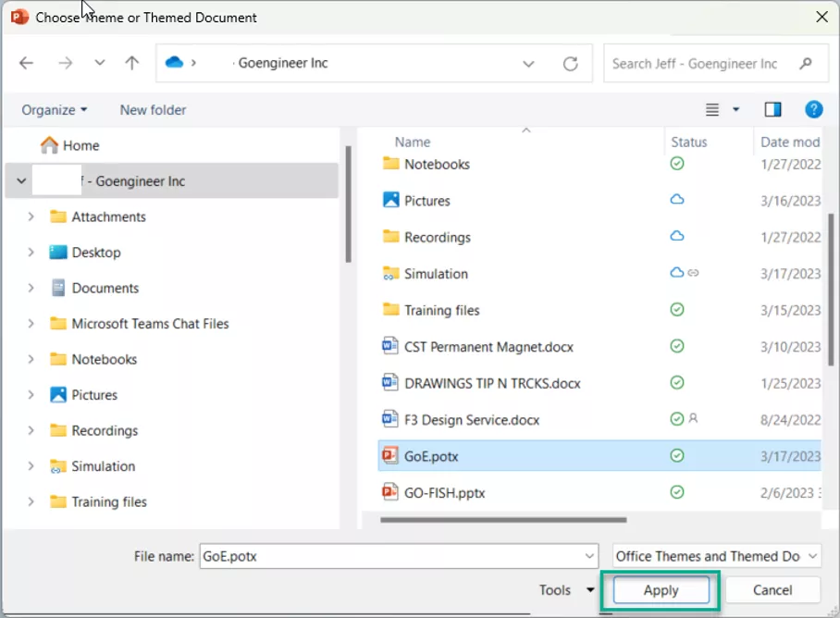Sort by the Name column header
The image size is (840, 618).
pyautogui.click(x=413, y=142)
